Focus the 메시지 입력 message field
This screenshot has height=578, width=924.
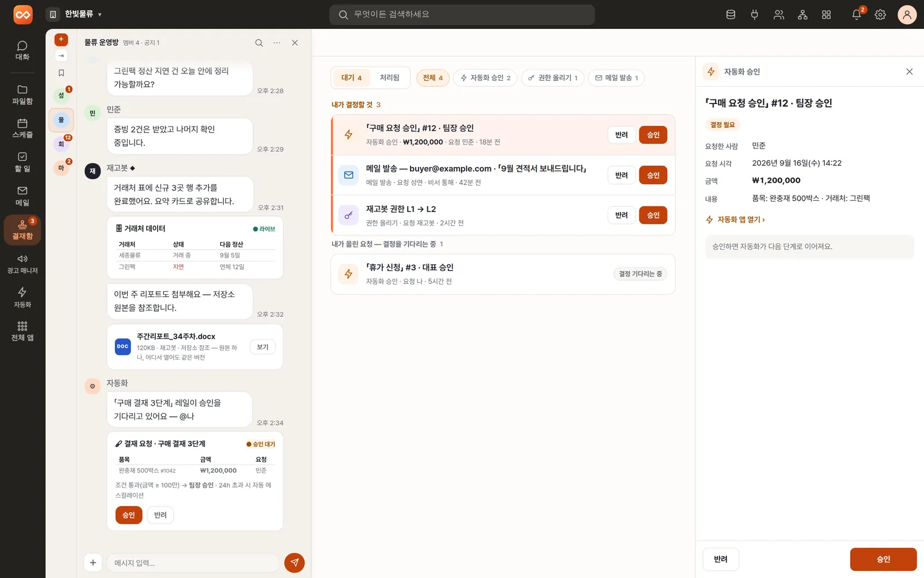click(x=193, y=562)
